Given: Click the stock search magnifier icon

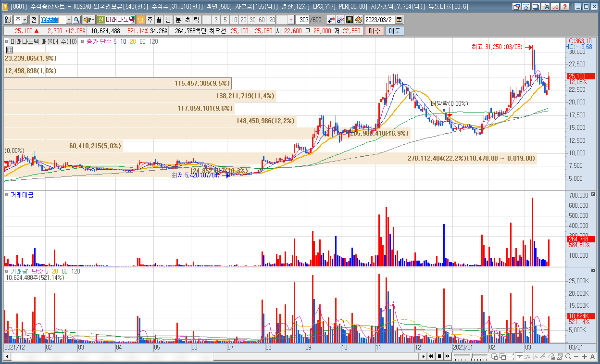Looking at the screenshot, I should tap(76, 20).
